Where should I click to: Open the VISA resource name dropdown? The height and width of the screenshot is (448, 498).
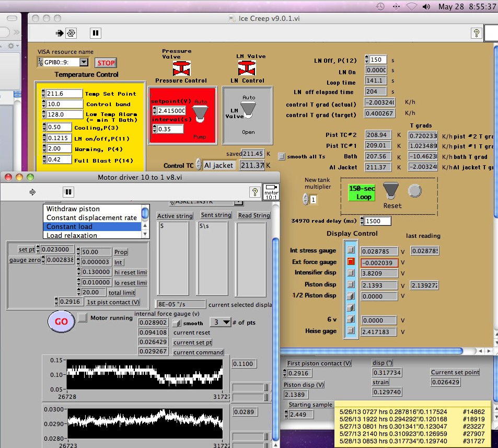click(x=84, y=62)
